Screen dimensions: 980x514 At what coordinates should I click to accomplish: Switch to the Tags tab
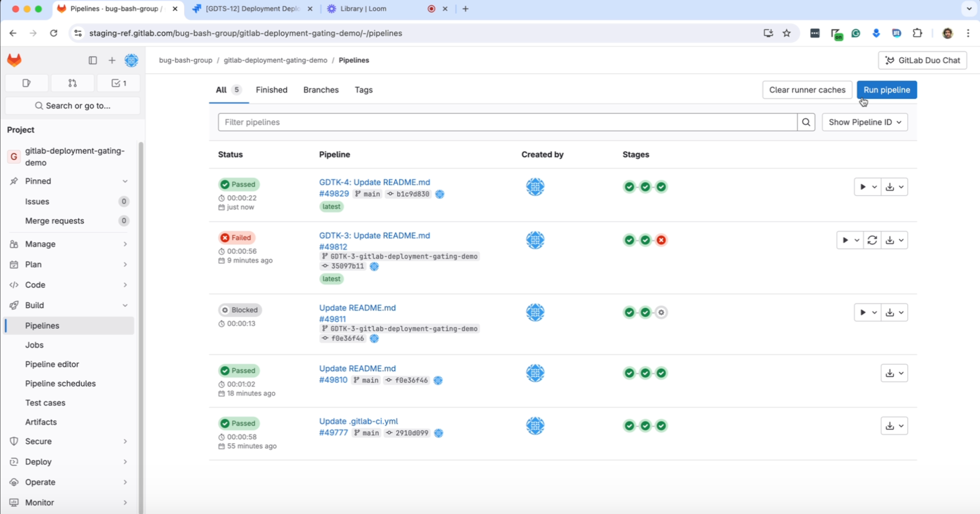(363, 90)
